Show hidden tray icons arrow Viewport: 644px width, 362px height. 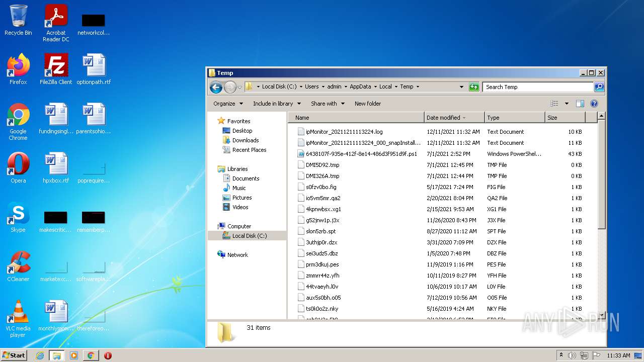pos(561,355)
